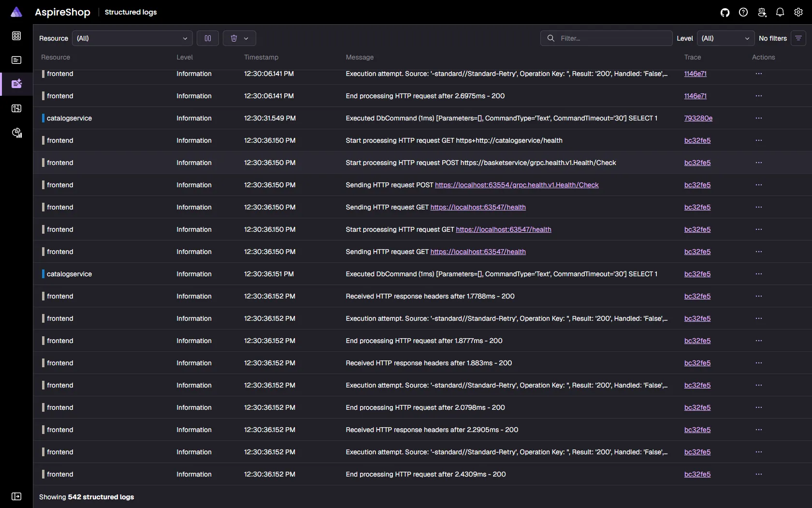Viewport: 812px width, 508px height.
Task: Click the Actions column header
Action: coord(764,57)
